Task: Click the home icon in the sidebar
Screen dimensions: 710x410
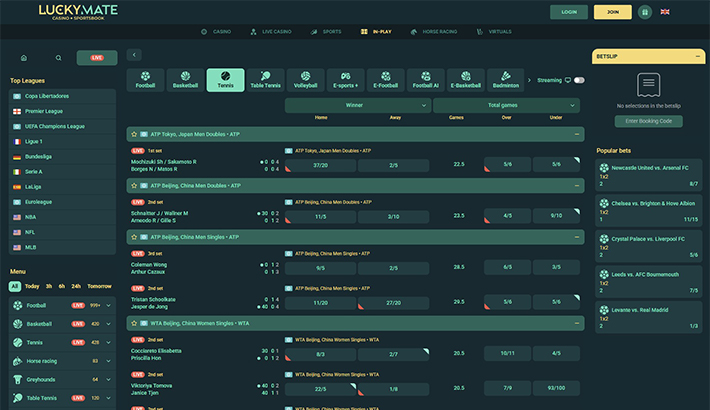Action: [x=24, y=58]
